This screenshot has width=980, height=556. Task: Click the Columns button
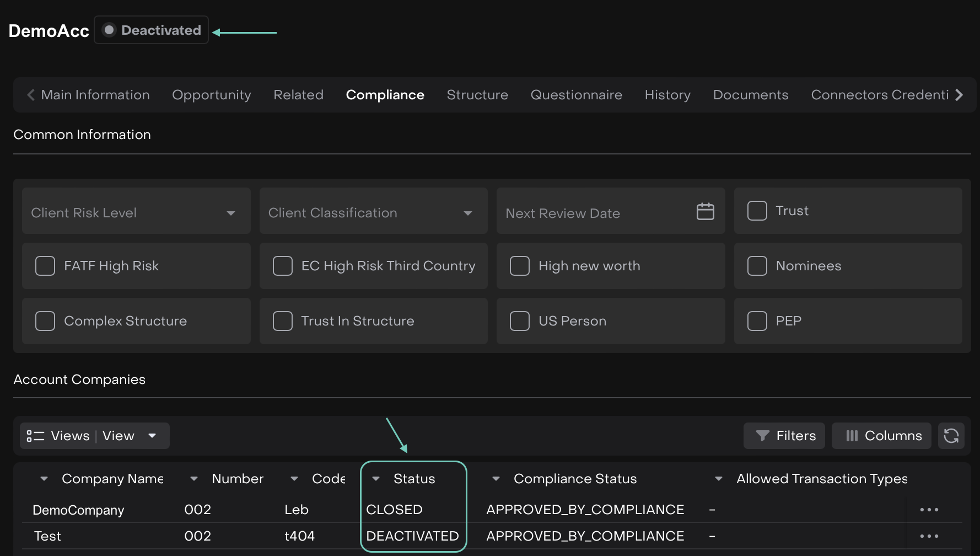[881, 436]
